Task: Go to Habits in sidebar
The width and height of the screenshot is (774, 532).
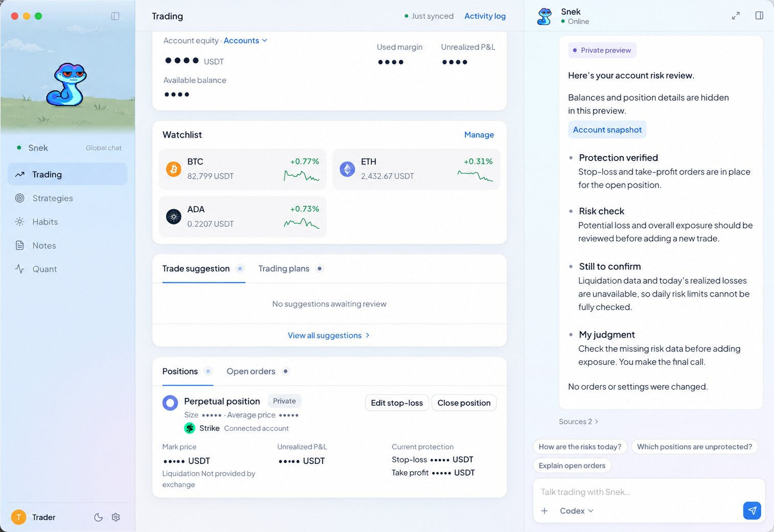Action: (x=68, y=221)
